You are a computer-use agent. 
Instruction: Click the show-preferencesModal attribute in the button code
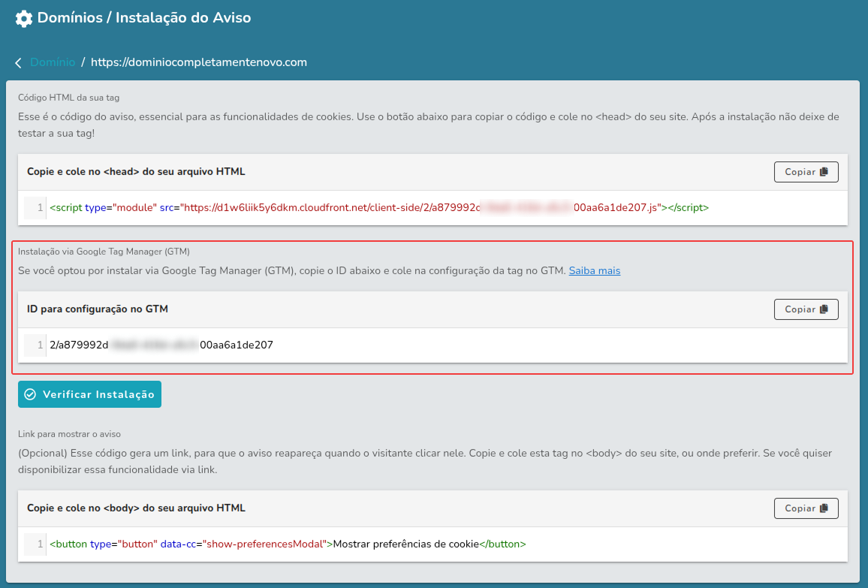tap(265, 544)
